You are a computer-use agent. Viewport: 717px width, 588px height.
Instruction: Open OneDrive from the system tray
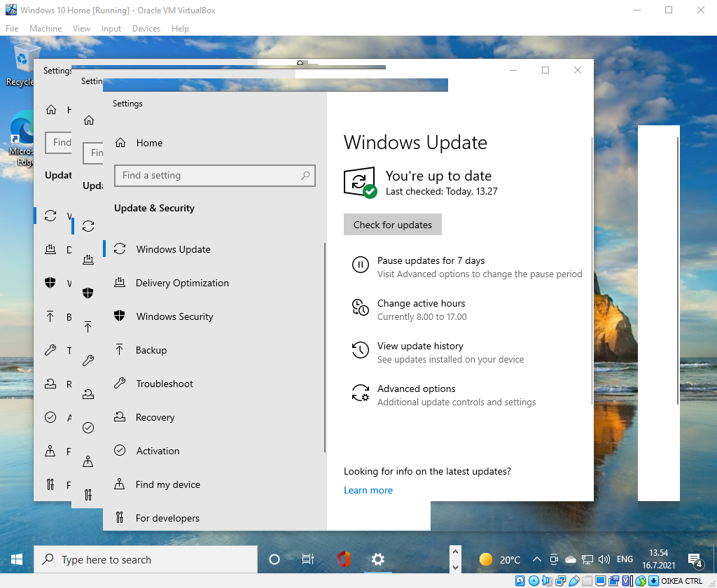pos(570,559)
